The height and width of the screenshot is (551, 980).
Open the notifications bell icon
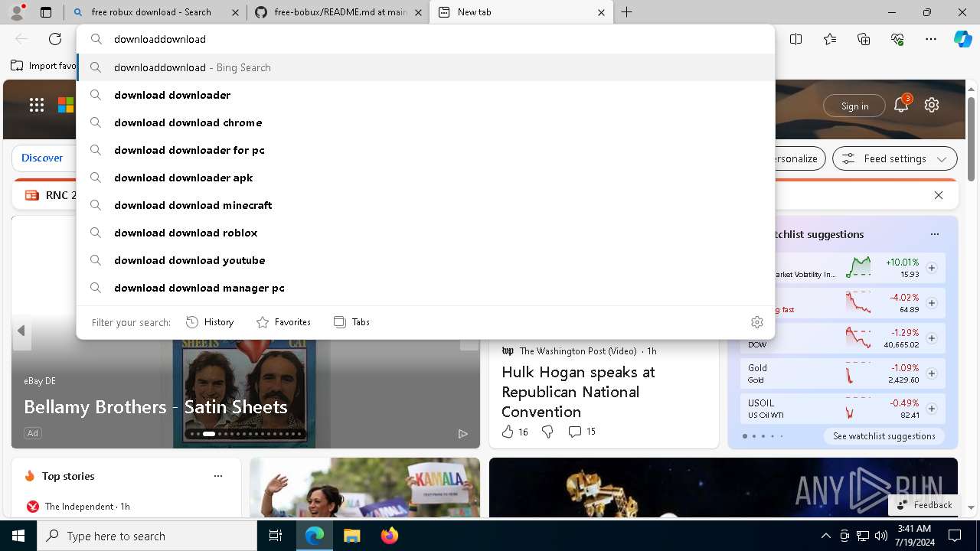901,106
